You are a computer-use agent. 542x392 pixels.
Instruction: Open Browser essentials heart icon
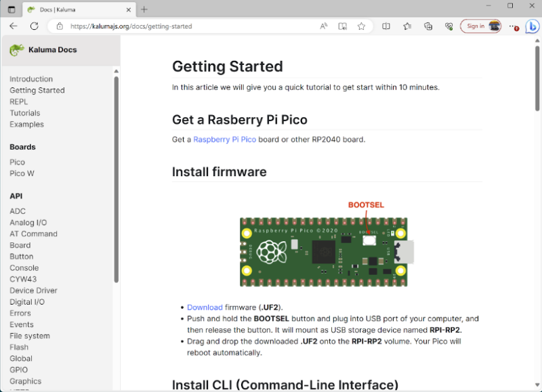coord(449,26)
